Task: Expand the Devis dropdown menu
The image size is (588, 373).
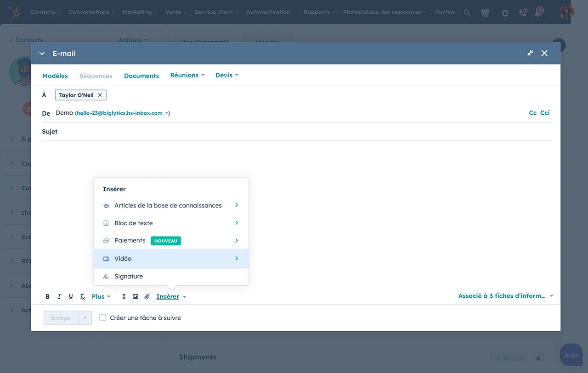Action: pyautogui.click(x=226, y=75)
